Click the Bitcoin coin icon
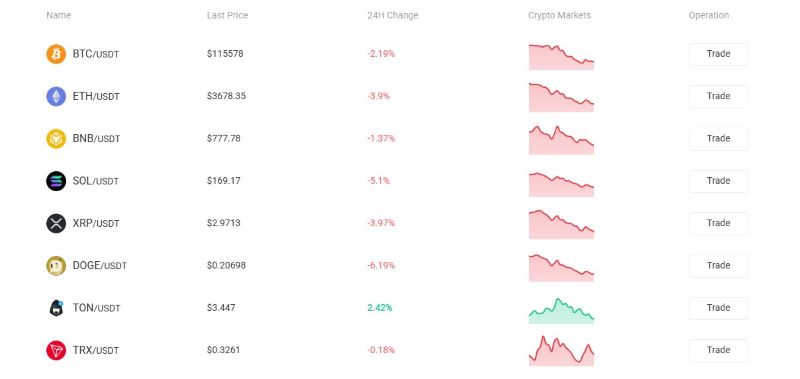Image resolution: width=800 pixels, height=379 pixels. (56, 54)
